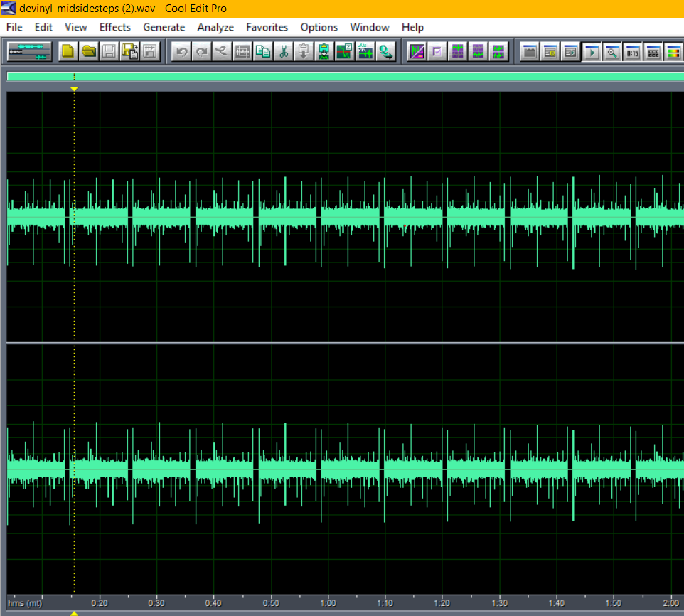
Task: Click the bottom yellow cursor marker
Action: pos(74,613)
